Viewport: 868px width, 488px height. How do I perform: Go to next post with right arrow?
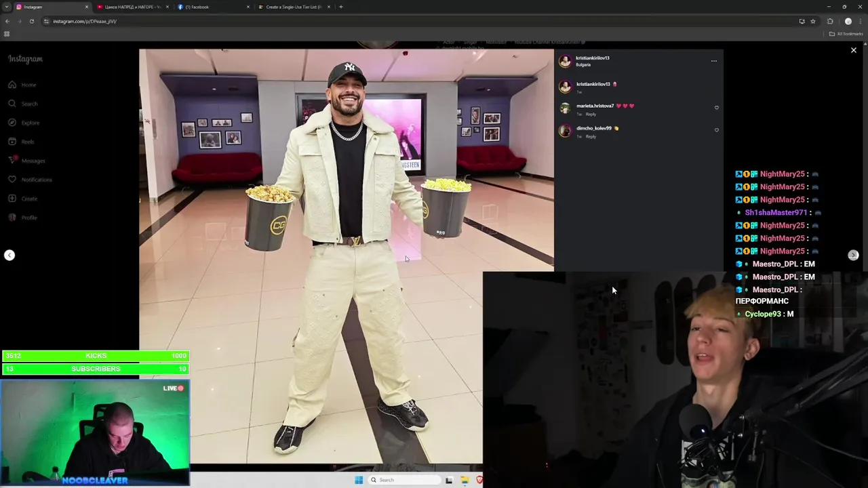(x=853, y=255)
